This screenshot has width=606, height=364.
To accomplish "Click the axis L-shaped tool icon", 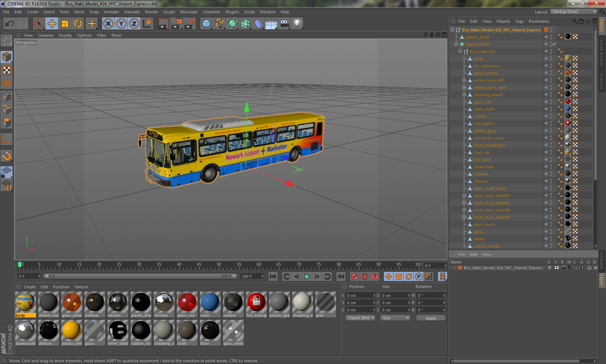I will coord(7,139).
